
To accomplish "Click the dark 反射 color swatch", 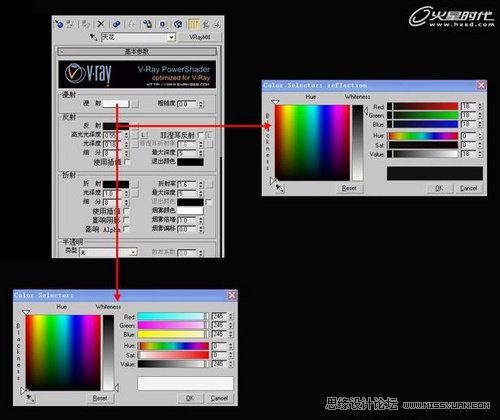I will [116, 126].
